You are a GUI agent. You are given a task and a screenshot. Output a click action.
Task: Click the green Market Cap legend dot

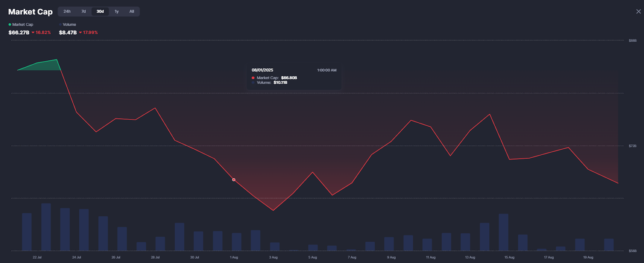pyautogui.click(x=10, y=25)
